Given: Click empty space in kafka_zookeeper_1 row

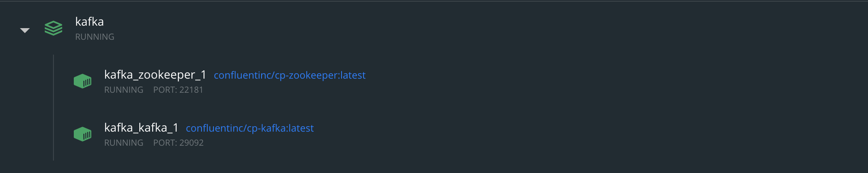Looking at the screenshot, I should pyautogui.click(x=580, y=82).
